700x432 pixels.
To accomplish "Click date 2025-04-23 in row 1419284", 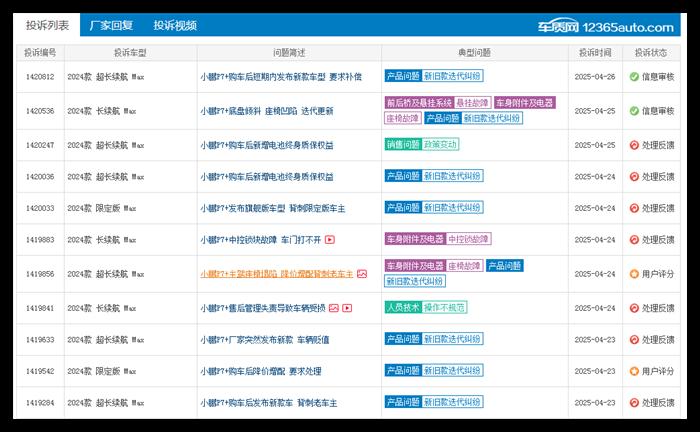I will pos(595,403).
